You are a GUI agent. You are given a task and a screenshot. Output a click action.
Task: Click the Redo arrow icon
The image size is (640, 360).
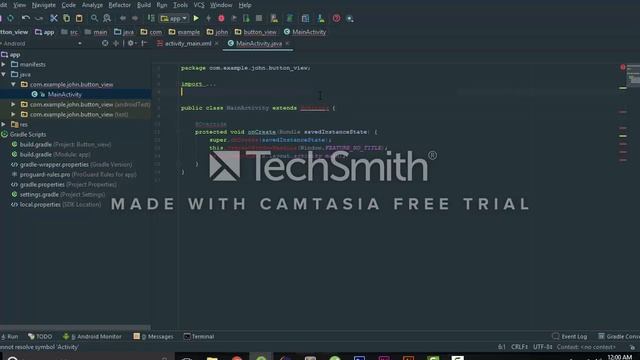pyautogui.click(x=39, y=18)
